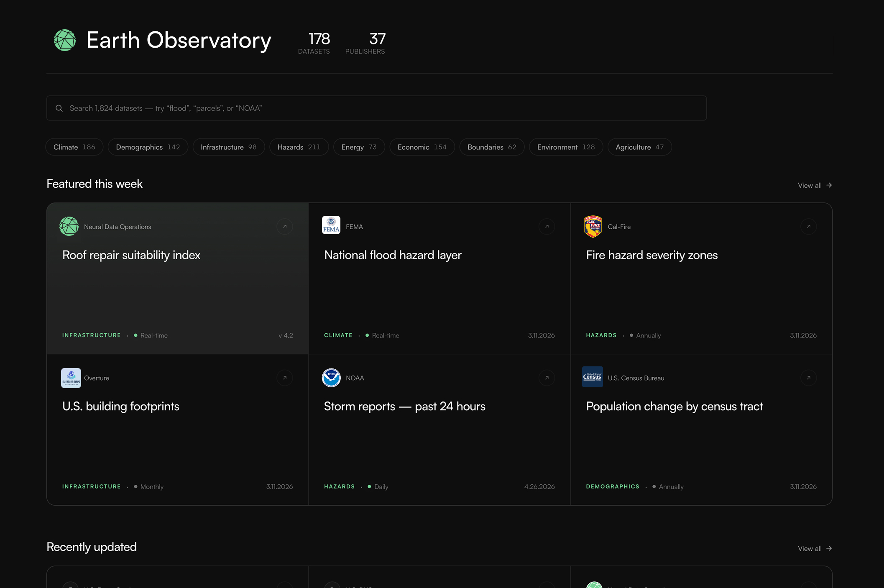This screenshot has height=588, width=884.
Task: Open Fire hazard severity zones title
Action: pos(652,255)
